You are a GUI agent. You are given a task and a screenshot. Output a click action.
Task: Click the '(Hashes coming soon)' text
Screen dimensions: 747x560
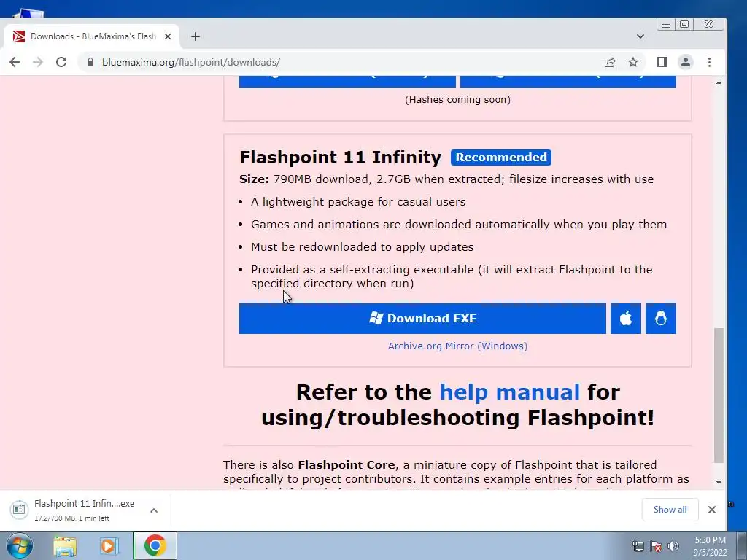(x=457, y=99)
